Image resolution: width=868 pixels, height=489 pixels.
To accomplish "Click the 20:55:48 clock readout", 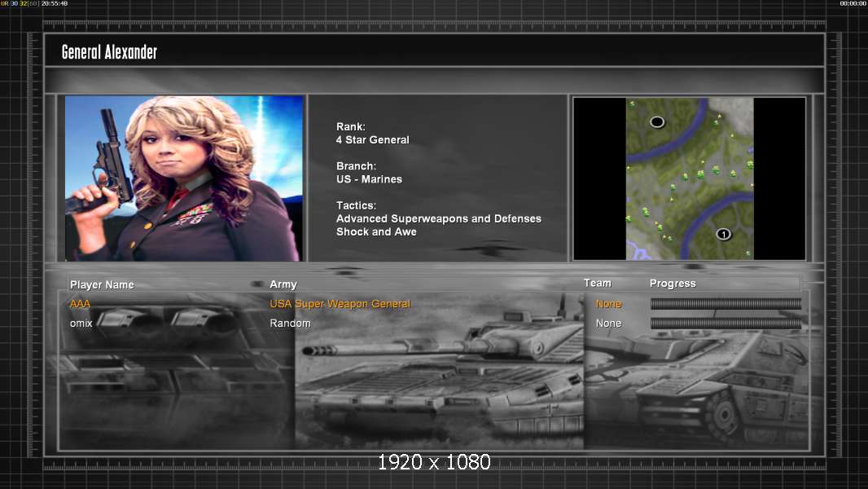I will 55,3.
